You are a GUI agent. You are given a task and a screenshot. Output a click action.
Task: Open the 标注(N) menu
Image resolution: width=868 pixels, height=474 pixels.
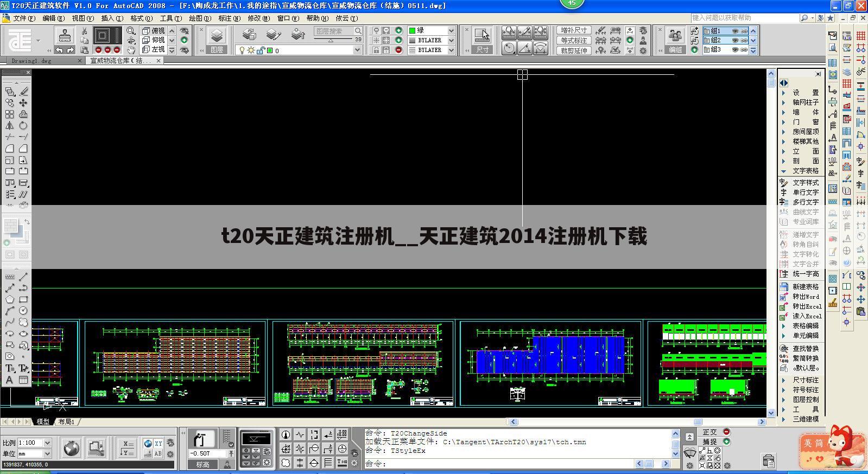click(229, 18)
